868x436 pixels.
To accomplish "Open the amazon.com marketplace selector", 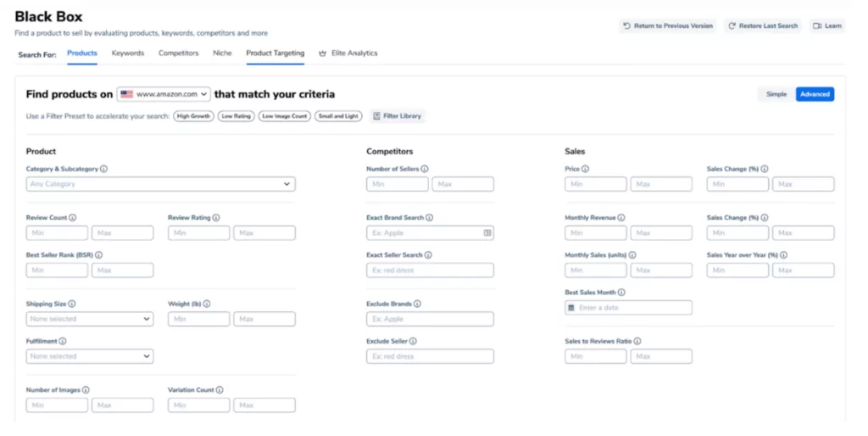I will click(x=164, y=94).
